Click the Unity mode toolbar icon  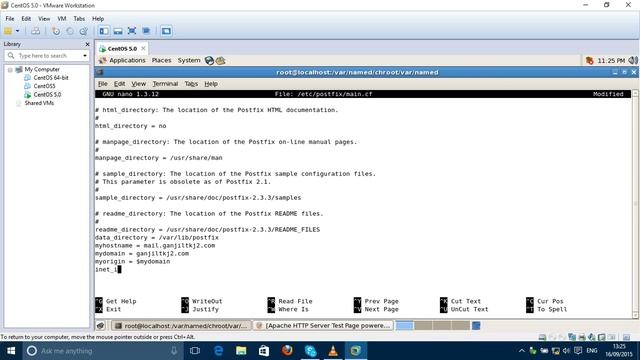point(146,31)
